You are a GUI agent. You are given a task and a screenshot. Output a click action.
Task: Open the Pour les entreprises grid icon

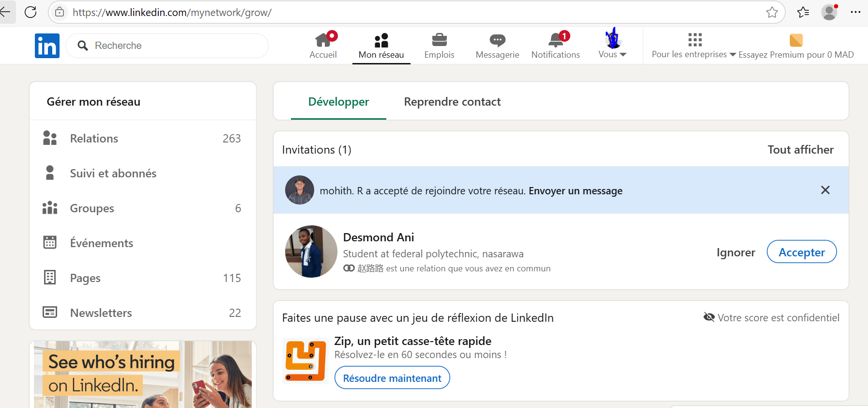coord(695,39)
